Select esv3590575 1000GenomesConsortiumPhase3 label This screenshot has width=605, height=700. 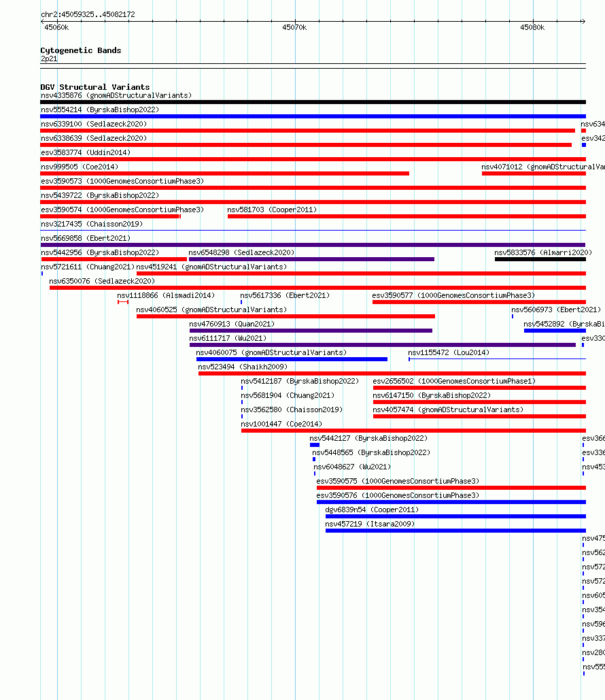point(398,481)
